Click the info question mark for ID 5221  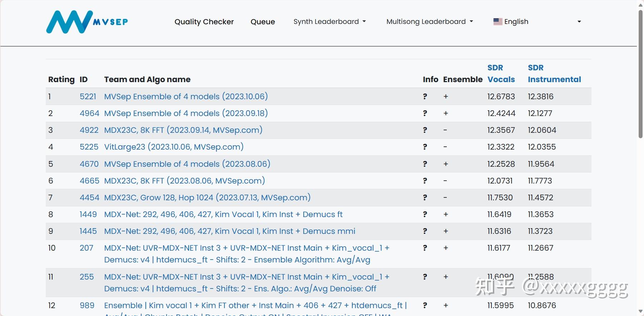pos(425,96)
